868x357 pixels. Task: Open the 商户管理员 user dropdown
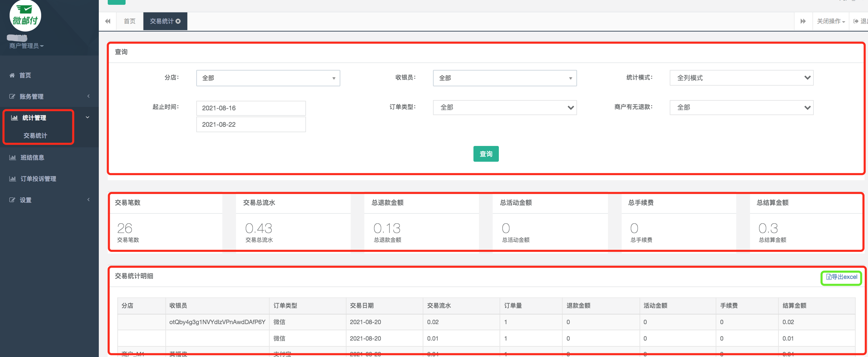pyautogui.click(x=26, y=46)
